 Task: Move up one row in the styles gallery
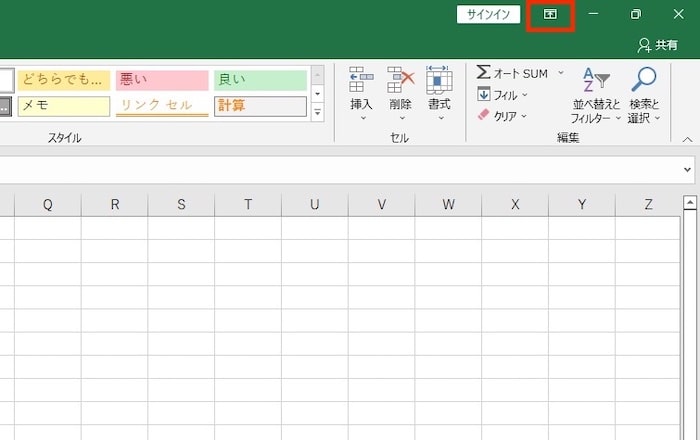(x=317, y=75)
